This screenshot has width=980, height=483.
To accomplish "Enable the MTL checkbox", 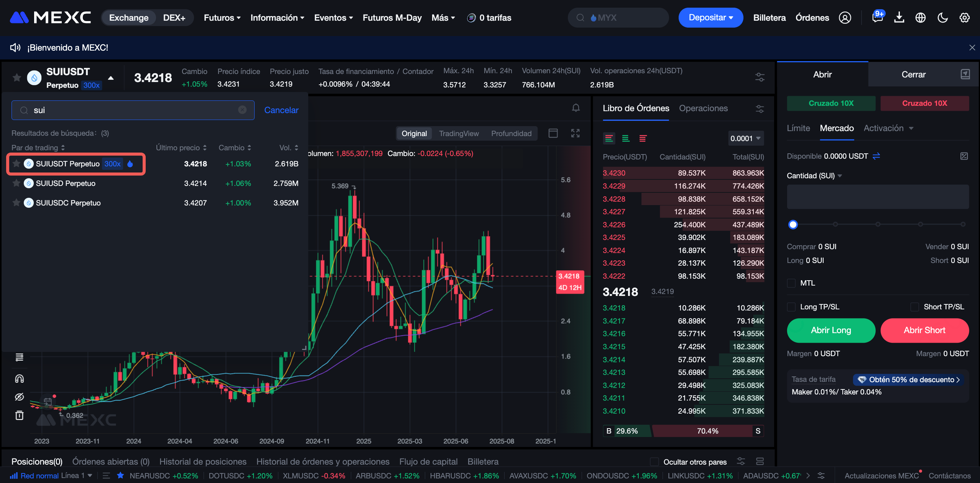I will coord(791,283).
